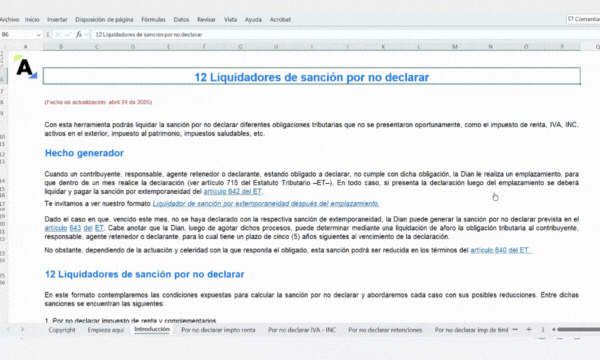The height and width of the screenshot is (360, 600).
Task: Select column G header
Action: 240,47
